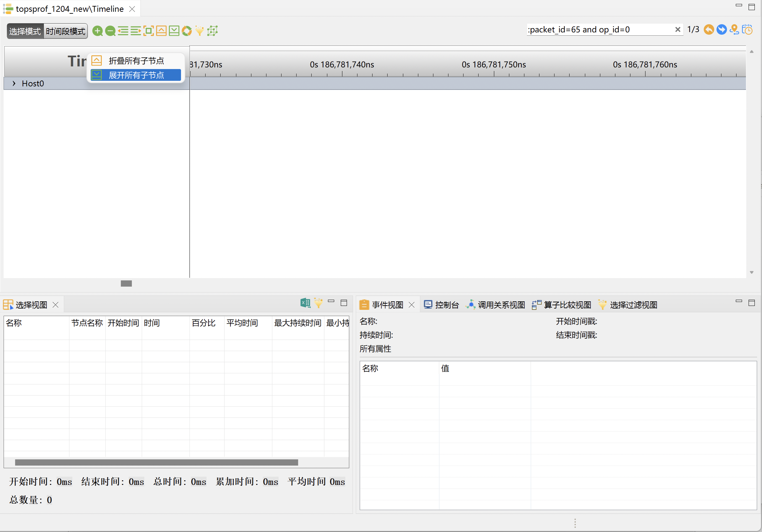Click the timeline tree horizontal scrollbar thumb

tap(126, 284)
